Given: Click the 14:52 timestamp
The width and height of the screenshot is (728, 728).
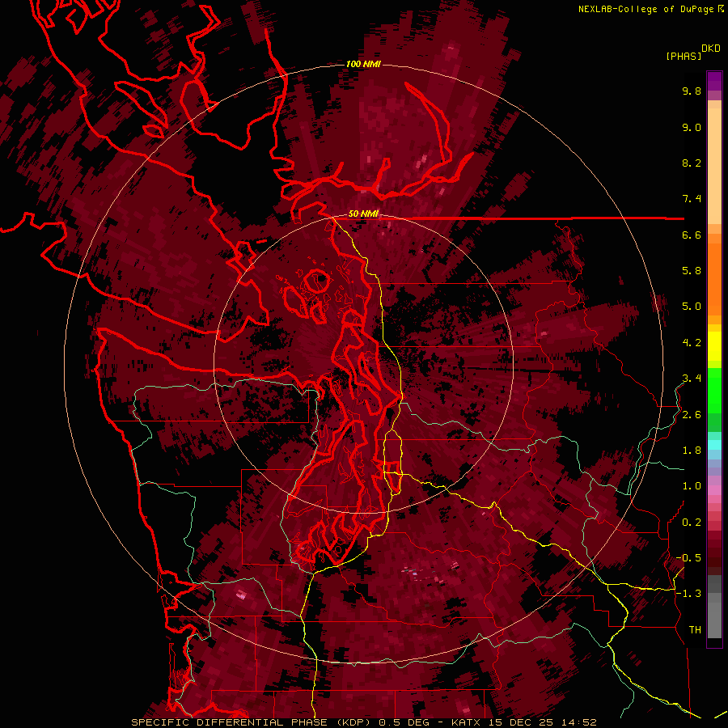Looking at the screenshot, I should tap(579, 722).
